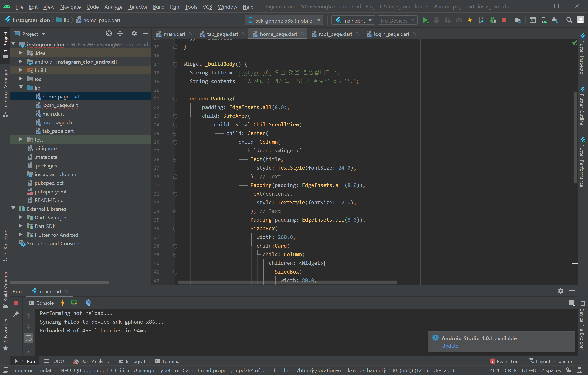Open Run panel gear settings
The image size is (588, 375).
click(x=561, y=291)
